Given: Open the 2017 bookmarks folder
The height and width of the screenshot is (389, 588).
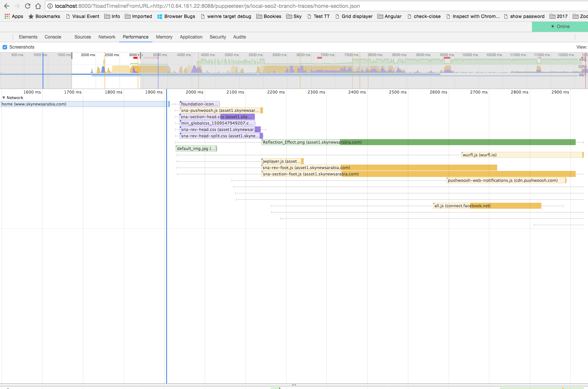Looking at the screenshot, I should coord(558,16).
